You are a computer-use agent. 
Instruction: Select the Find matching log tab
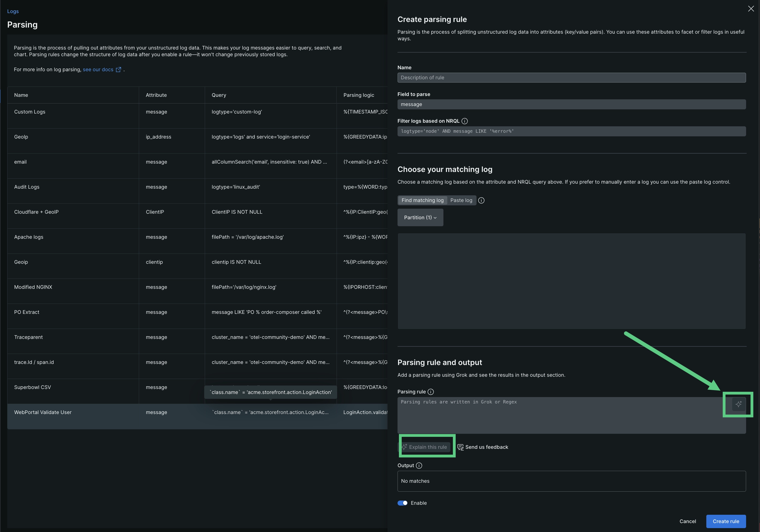click(x=422, y=200)
